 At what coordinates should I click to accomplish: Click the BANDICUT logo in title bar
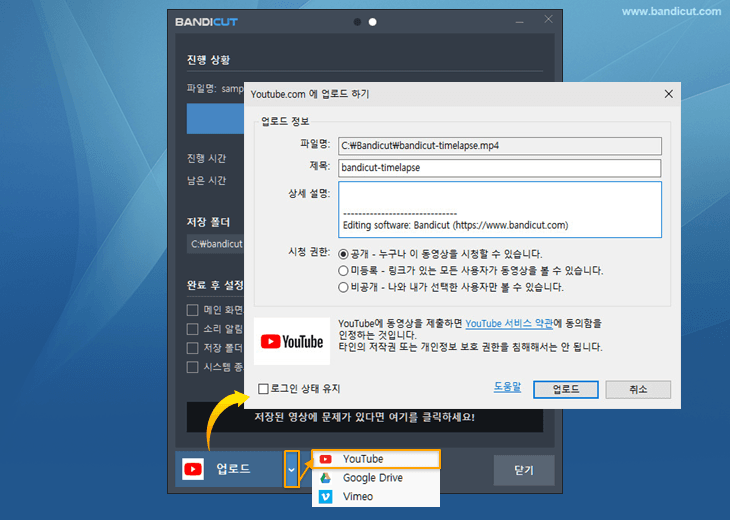coord(206,22)
